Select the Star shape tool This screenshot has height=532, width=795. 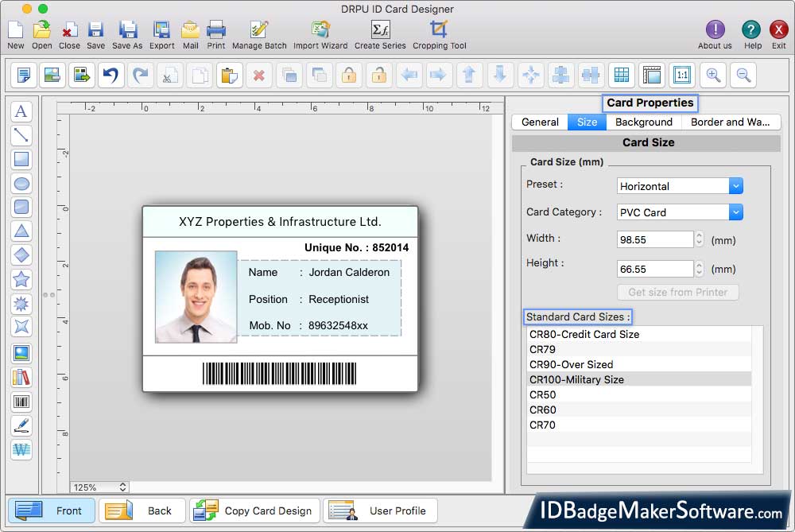(21, 279)
